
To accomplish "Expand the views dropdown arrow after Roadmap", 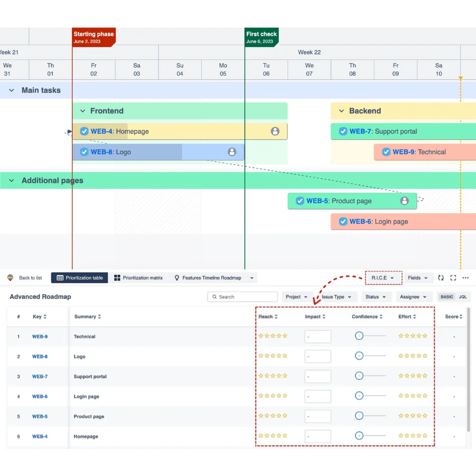I will pos(252,278).
